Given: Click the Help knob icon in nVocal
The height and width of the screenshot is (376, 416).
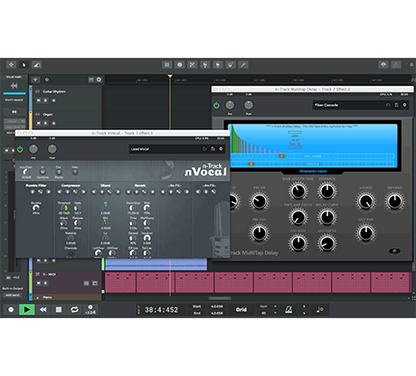Looking at the screenshot, I should [x=75, y=172].
